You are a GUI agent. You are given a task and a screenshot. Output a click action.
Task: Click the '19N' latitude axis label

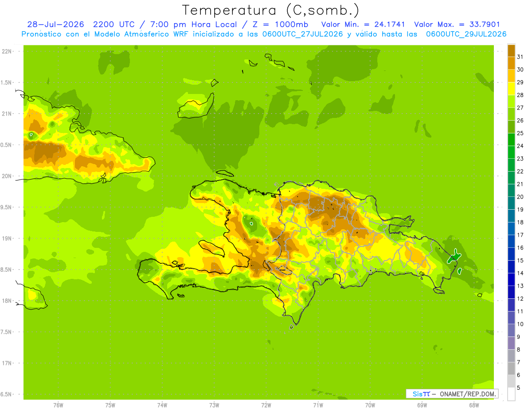[x=7, y=239]
